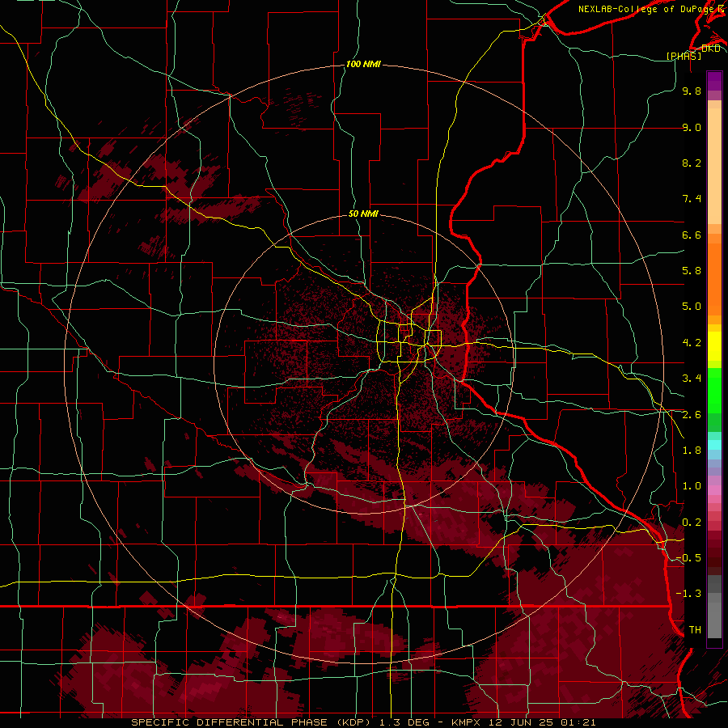This screenshot has height=728, width=728.
Task: Click the 1.0 value on the color scale
Action: click(692, 486)
